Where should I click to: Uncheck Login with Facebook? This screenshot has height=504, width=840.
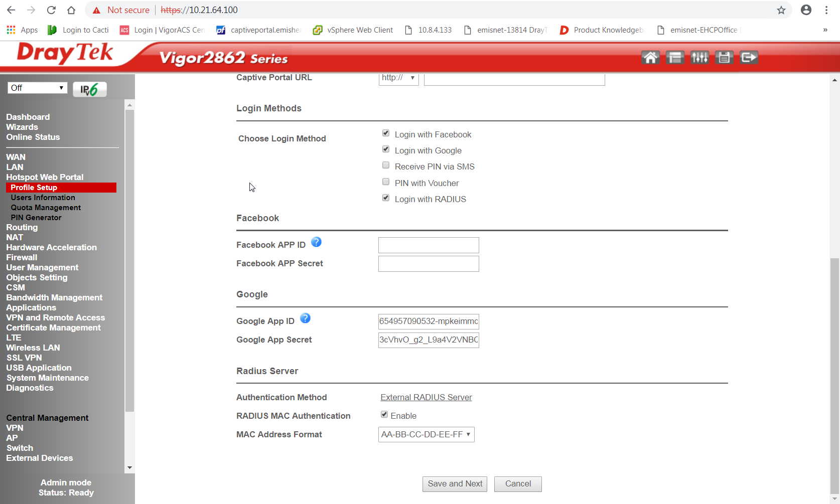[386, 133]
